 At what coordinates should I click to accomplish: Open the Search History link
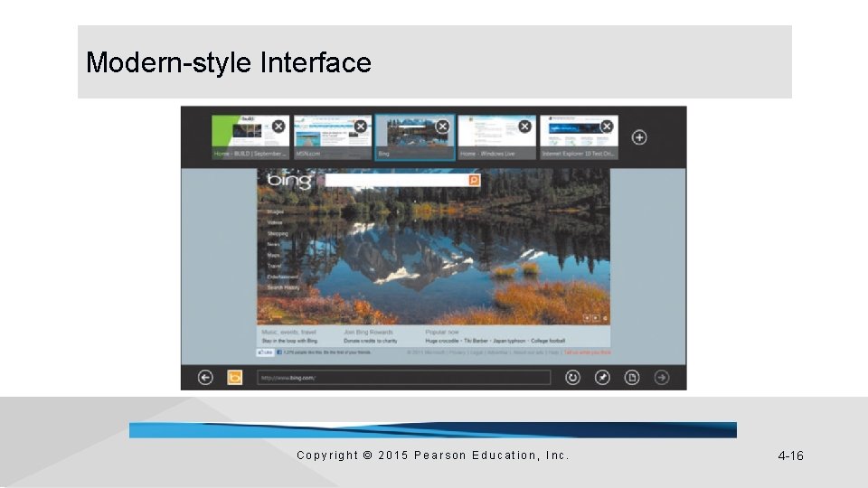coord(283,287)
